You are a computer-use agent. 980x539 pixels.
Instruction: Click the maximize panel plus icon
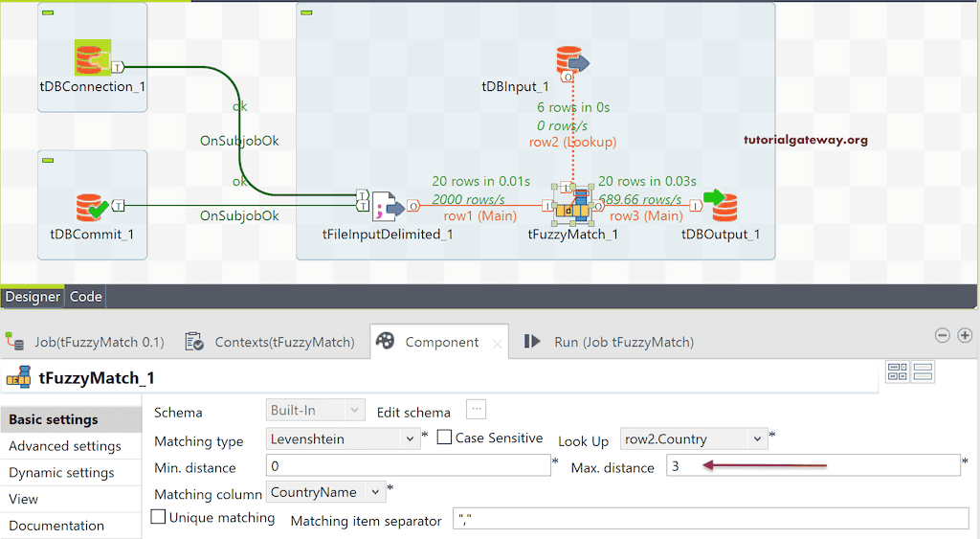coord(965,335)
